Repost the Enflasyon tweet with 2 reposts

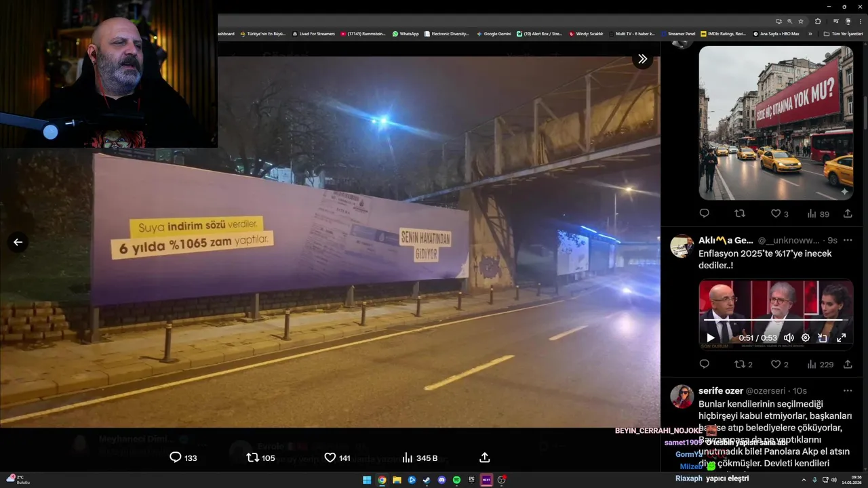click(x=743, y=364)
